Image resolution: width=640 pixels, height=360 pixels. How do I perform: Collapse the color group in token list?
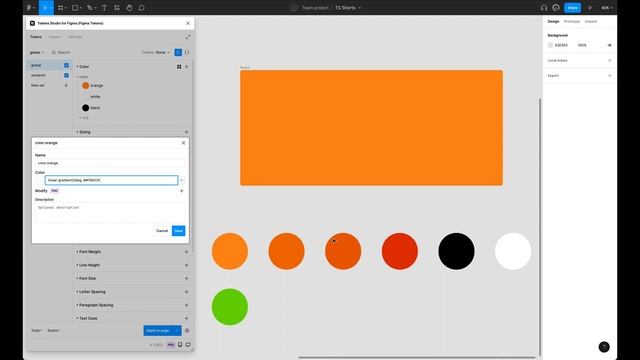click(x=82, y=77)
